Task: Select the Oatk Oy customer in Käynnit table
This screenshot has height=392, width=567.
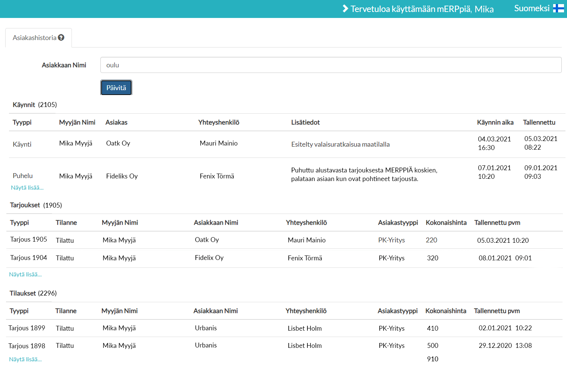Action: point(118,143)
